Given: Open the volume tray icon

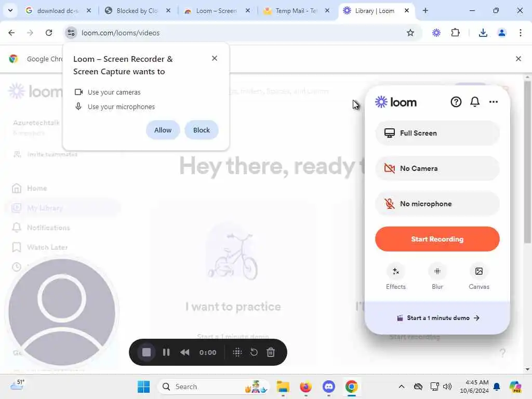Looking at the screenshot, I should click(x=447, y=387).
